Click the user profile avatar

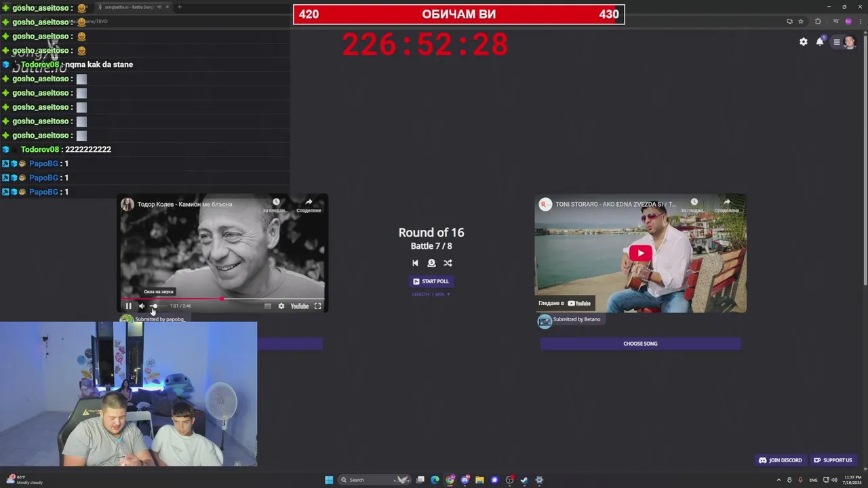[x=850, y=42]
